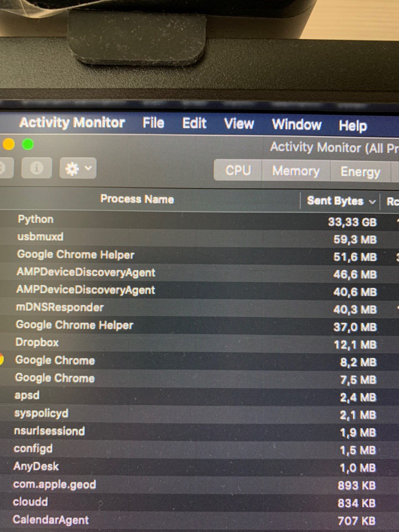Image resolution: width=399 pixels, height=532 pixels.
Task: Open the Edit menu
Action: tap(194, 123)
